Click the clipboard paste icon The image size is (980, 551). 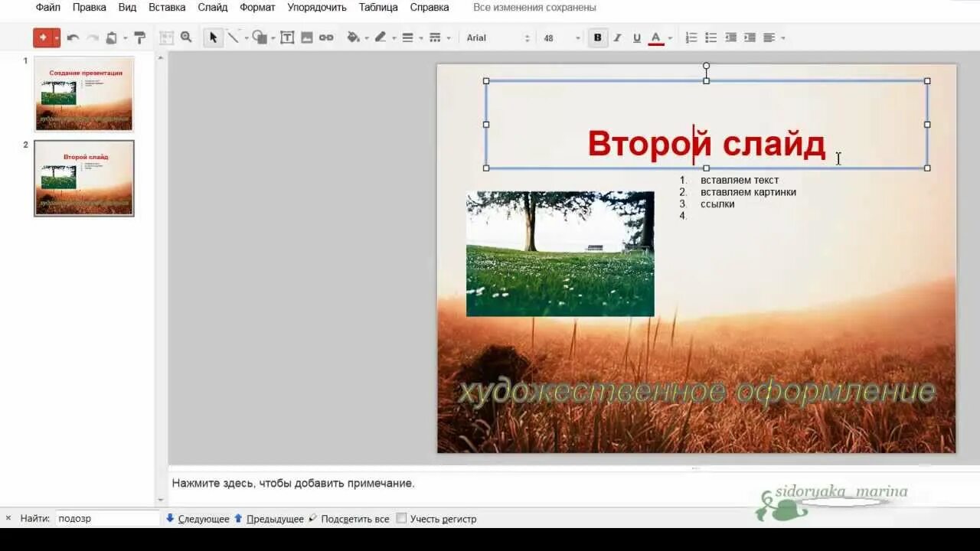[112, 37]
